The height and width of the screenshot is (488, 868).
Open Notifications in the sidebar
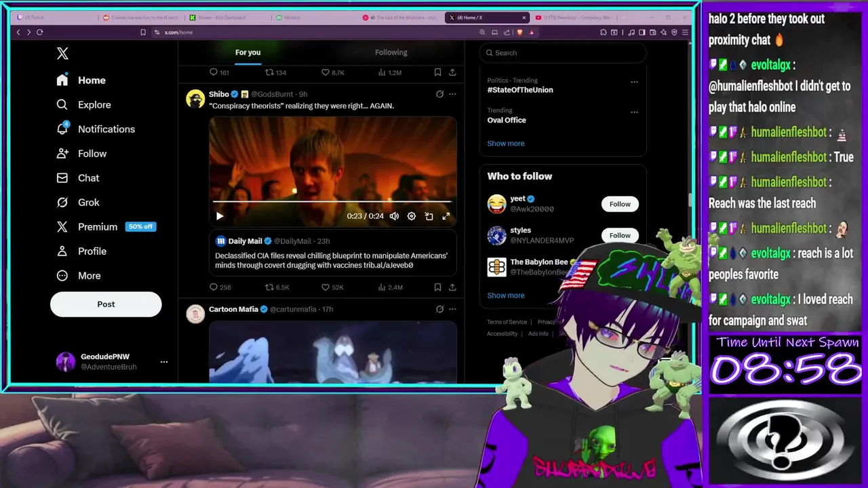(96, 129)
